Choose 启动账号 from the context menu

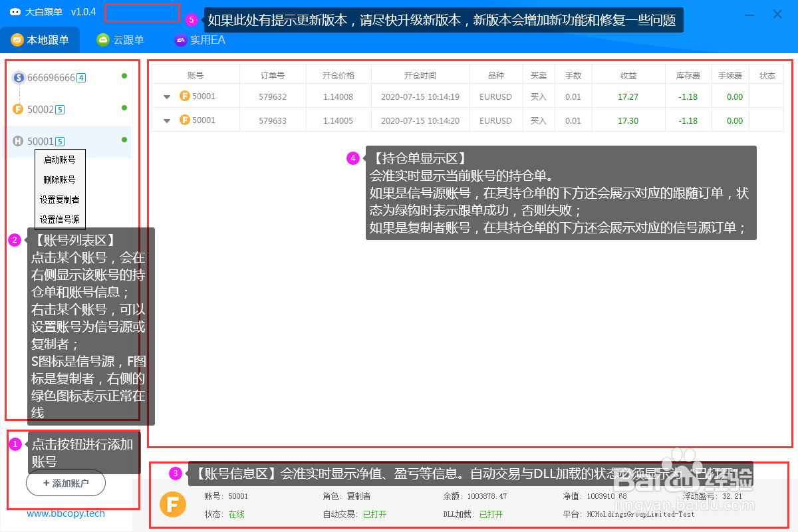60,160
